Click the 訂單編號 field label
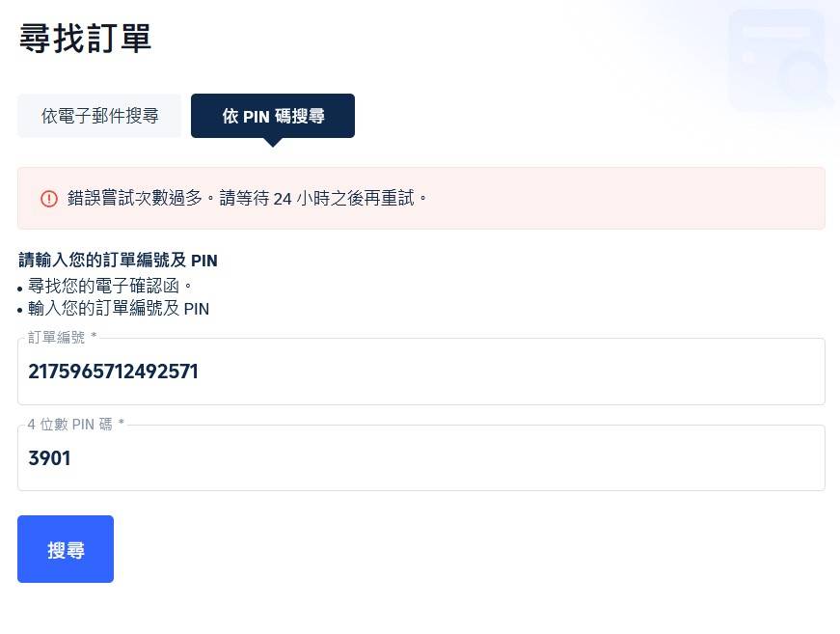 [x=56, y=338]
